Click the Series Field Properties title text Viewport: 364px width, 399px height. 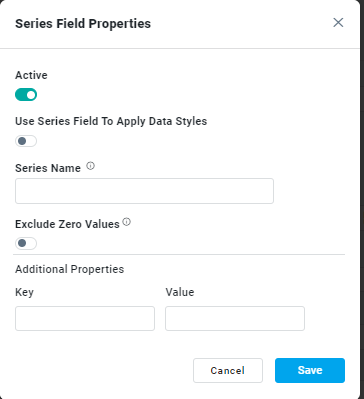[x=83, y=24]
